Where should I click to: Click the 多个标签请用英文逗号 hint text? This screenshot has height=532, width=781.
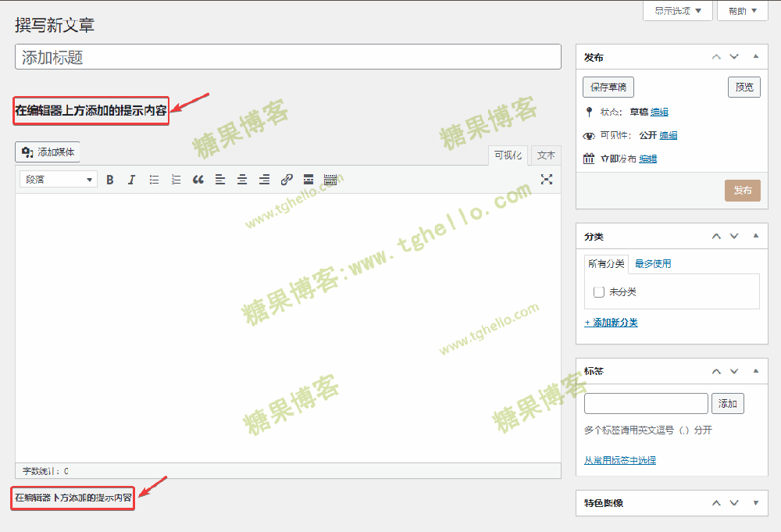pyautogui.click(x=648, y=430)
